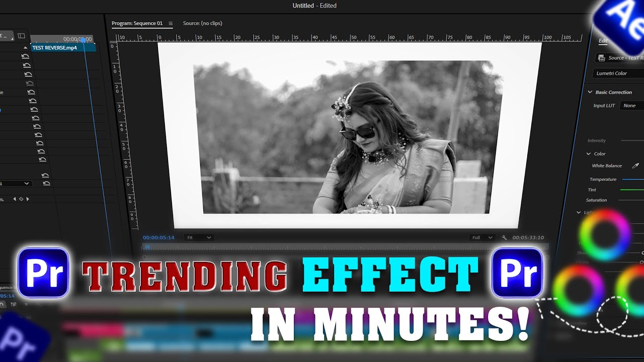Add a keyframe with the diamond button
Screen dimensions: 644x362
tap(21, 199)
